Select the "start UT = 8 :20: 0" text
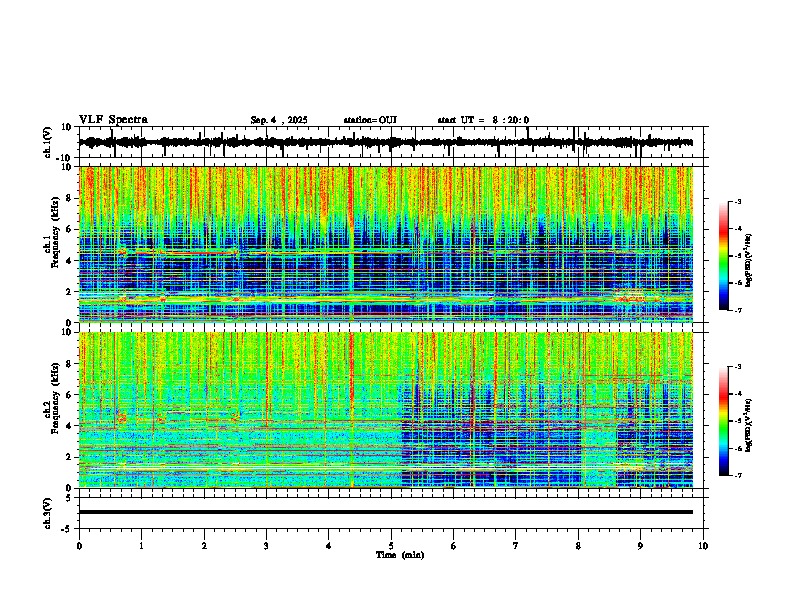Image resolution: width=792 pixels, height=612 pixels. (x=483, y=120)
